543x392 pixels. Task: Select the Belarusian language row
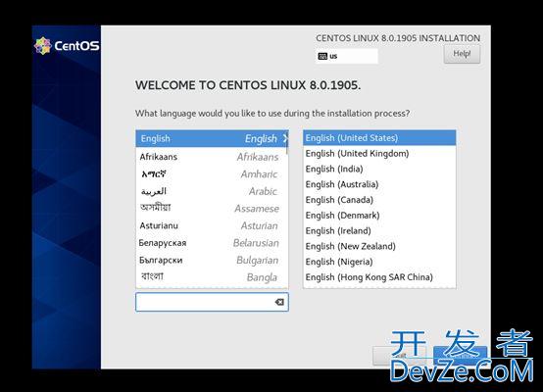212,243
